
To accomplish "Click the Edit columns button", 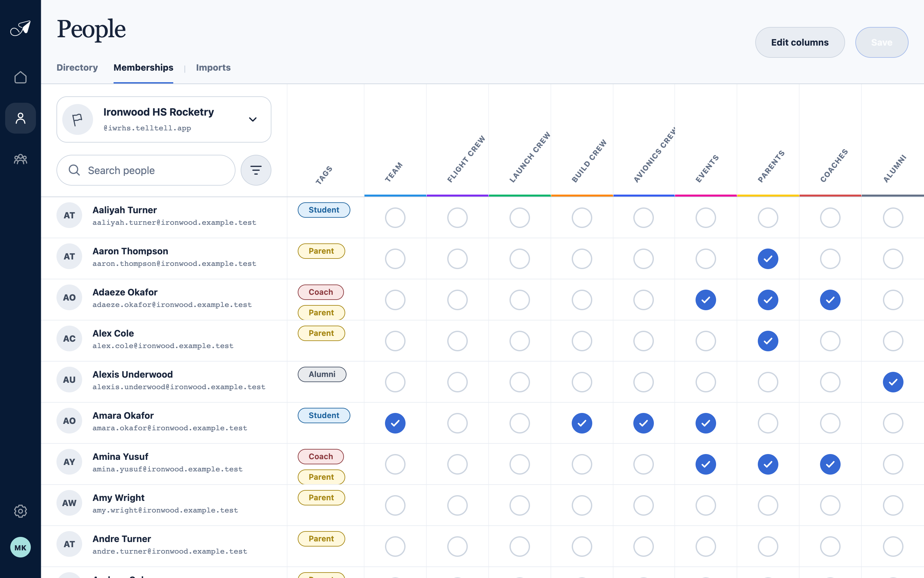I will coord(800,42).
